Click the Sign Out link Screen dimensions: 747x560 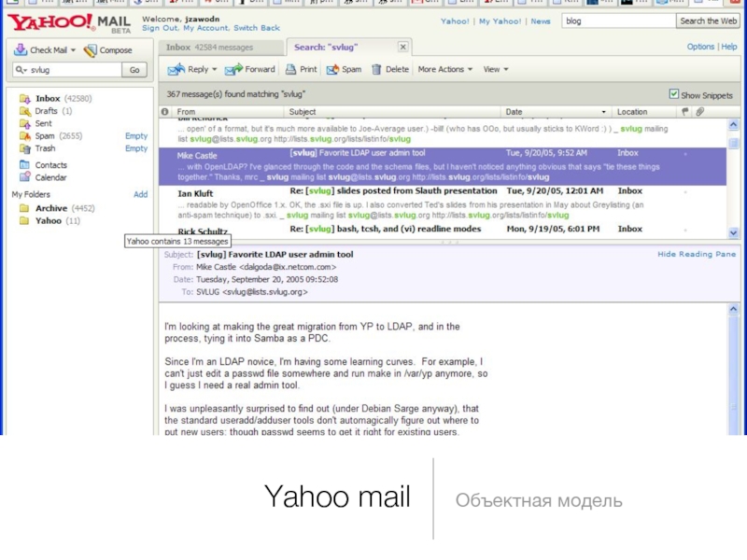160,28
